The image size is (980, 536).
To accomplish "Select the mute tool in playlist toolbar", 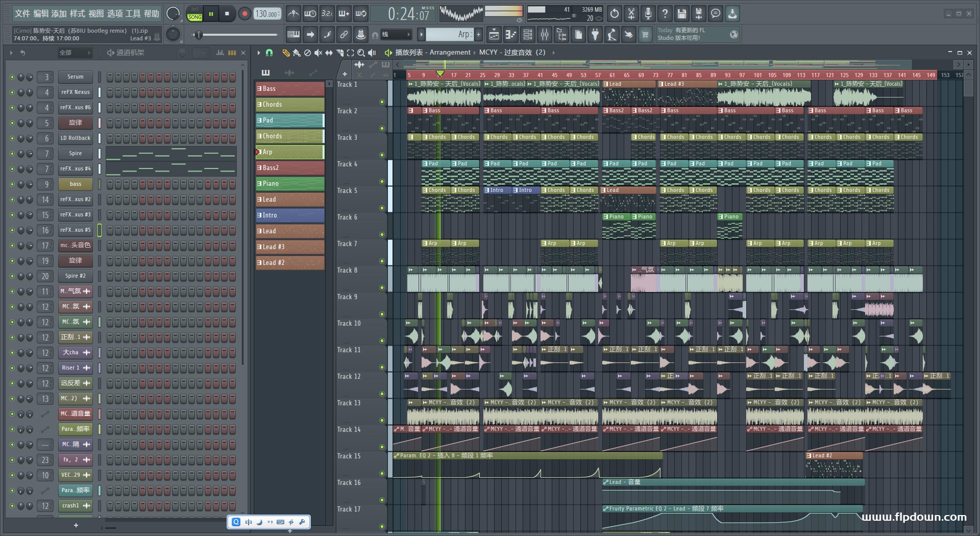I will click(x=318, y=53).
